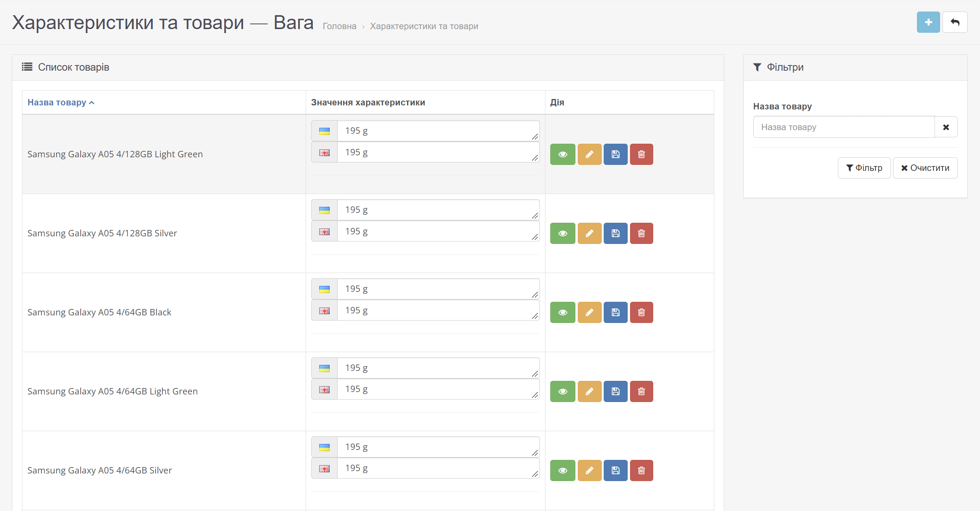The width and height of the screenshot is (980, 511).
Task: Click English value field for 4/128GB Light Green
Action: coord(438,152)
